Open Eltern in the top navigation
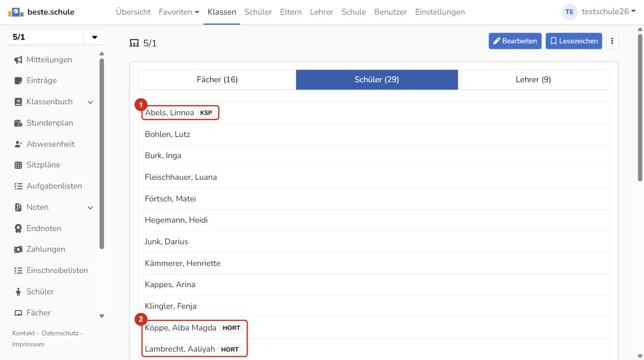Viewport: 644px width, 360px height. tap(291, 12)
